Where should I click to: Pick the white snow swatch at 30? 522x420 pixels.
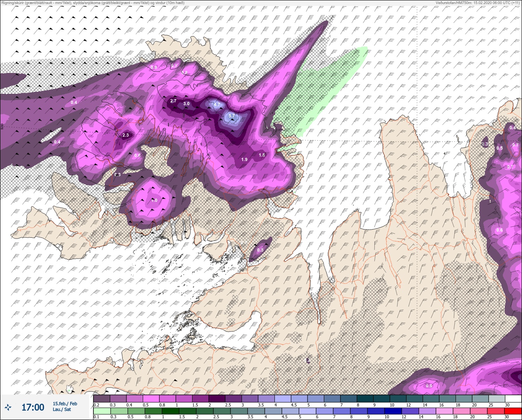[513, 398]
